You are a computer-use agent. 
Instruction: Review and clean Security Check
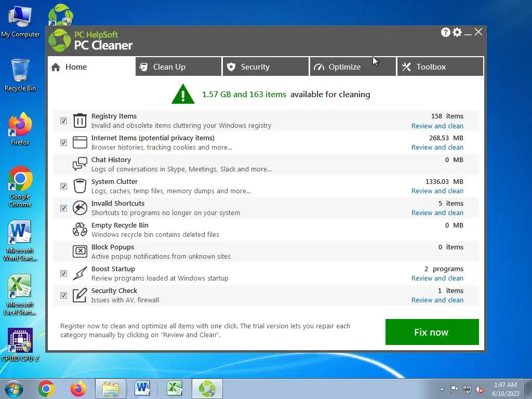(437, 300)
